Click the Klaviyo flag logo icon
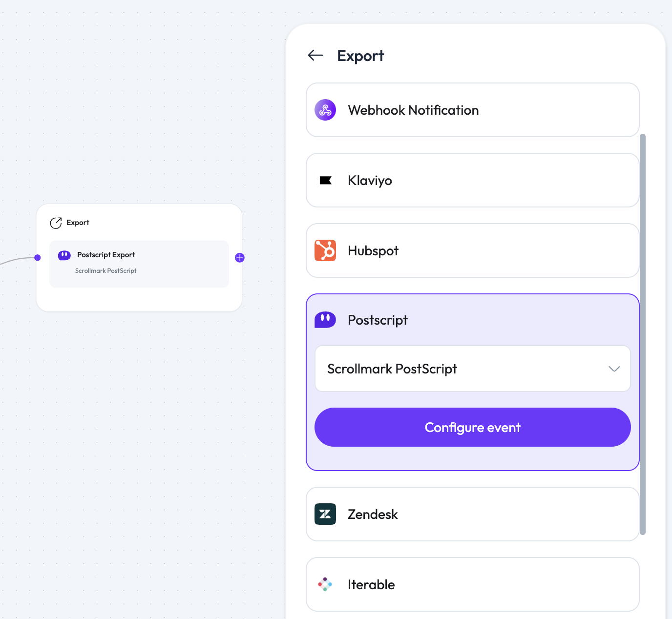Image resolution: width=672 pixels, height=619 pixels. (325, 181)
